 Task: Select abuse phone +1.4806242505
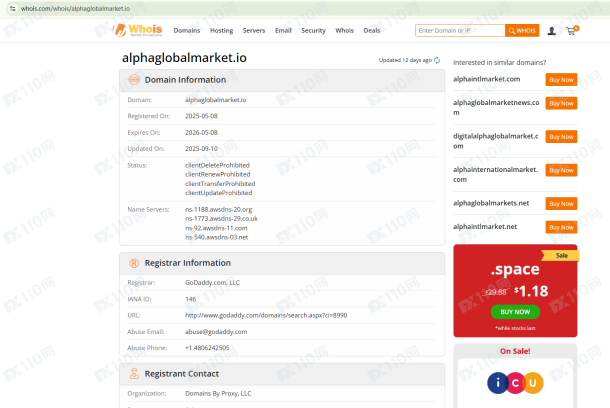pyautogui.click(x=207, y=348)
